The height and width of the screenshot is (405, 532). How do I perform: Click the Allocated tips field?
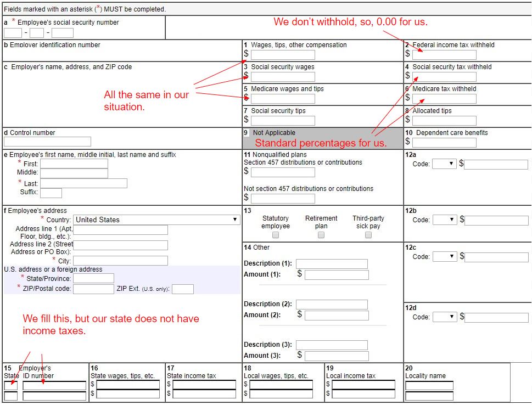[444, 120]
